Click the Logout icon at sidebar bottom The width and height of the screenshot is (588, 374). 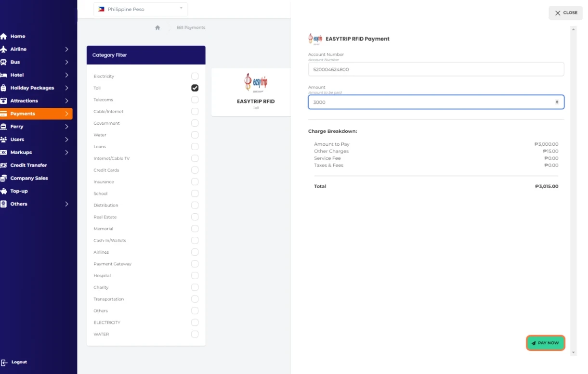[4, 362]
